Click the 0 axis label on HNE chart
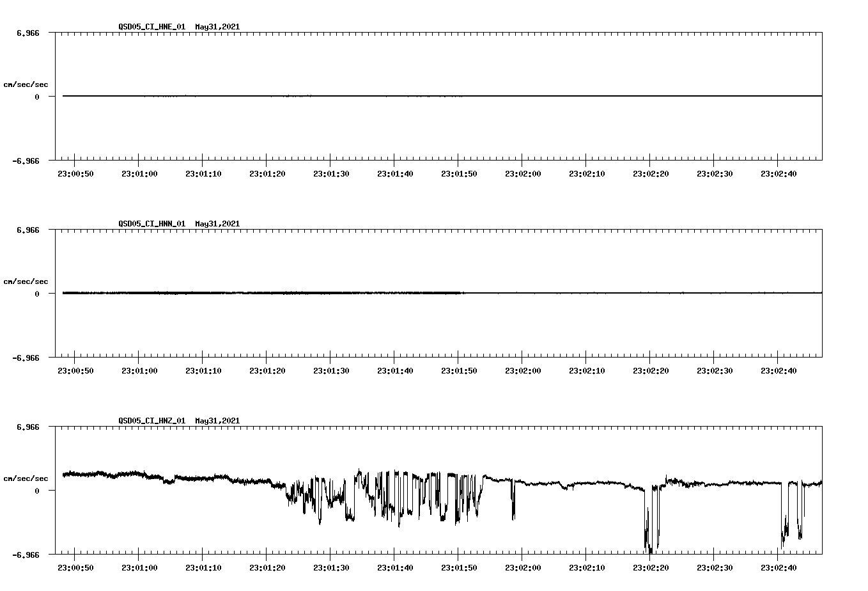The height and width of the screenshot is (591, 868). [x=37, y=97]
